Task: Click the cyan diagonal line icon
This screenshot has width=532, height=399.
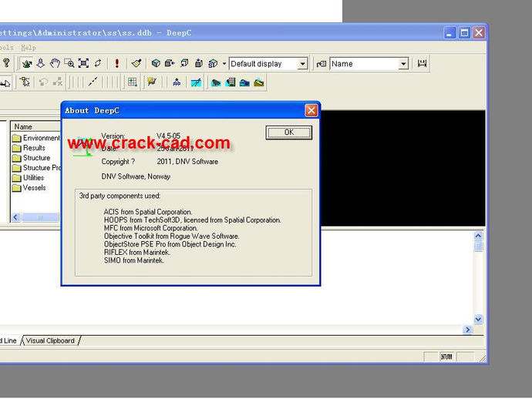Action: point(196,82)
